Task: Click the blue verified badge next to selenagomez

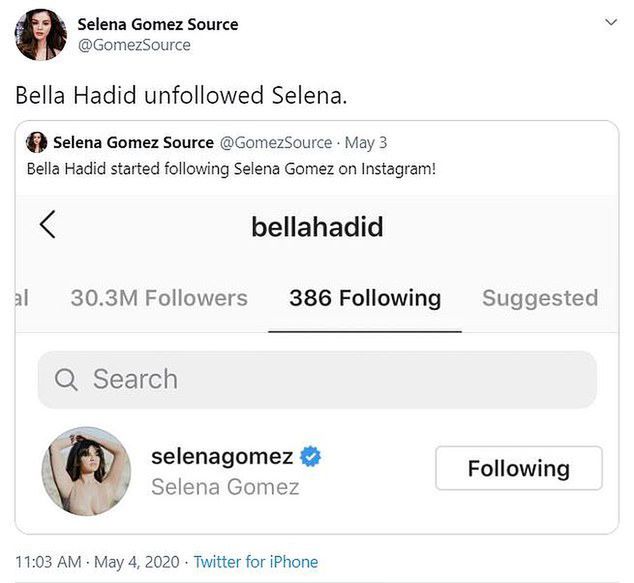Action: [x=311, y=457]
